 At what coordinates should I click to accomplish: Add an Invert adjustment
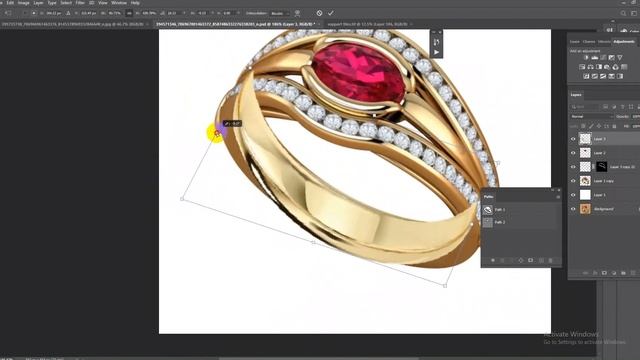pyautogui.click(x=586, y=76)
